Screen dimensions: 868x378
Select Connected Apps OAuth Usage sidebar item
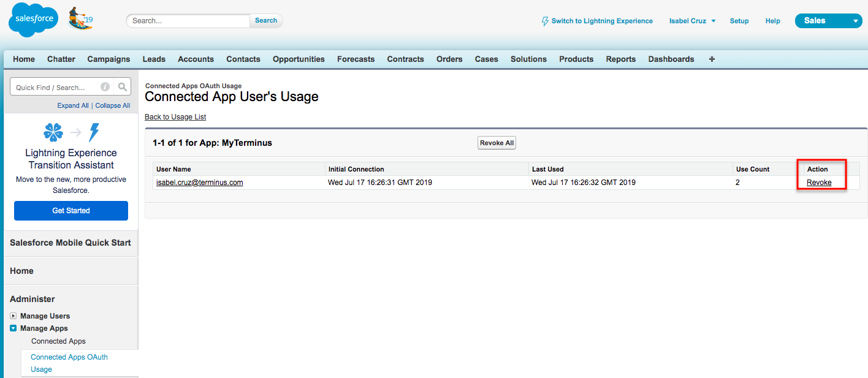point(69,363)
